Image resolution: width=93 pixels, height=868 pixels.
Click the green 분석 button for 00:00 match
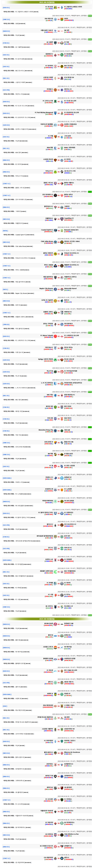(x=90, y=15)
